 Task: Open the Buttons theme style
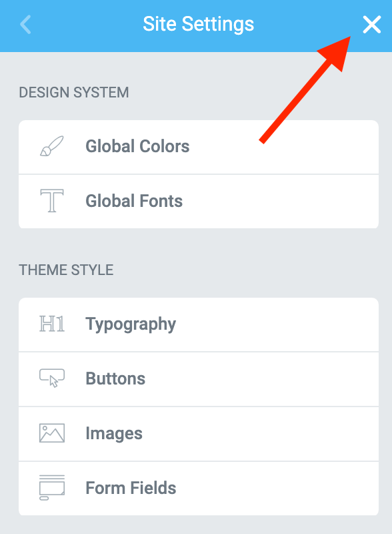click(199, 379)
